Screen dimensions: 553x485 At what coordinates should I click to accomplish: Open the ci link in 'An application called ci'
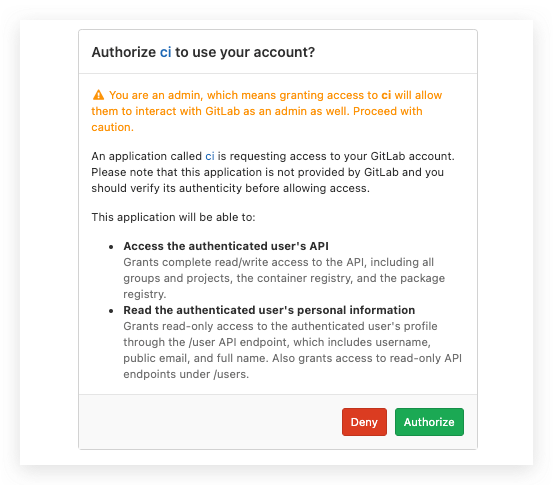click(210, 156)
